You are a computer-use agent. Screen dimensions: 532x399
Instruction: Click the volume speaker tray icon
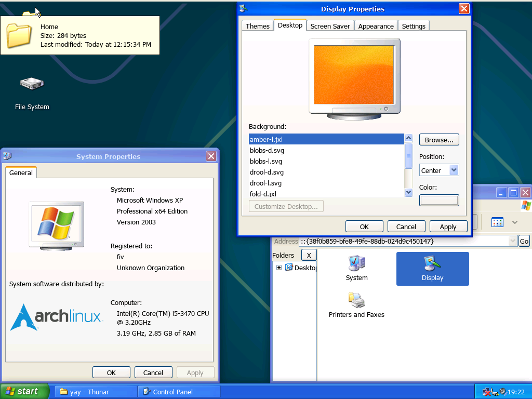click(x=503, y=392)
